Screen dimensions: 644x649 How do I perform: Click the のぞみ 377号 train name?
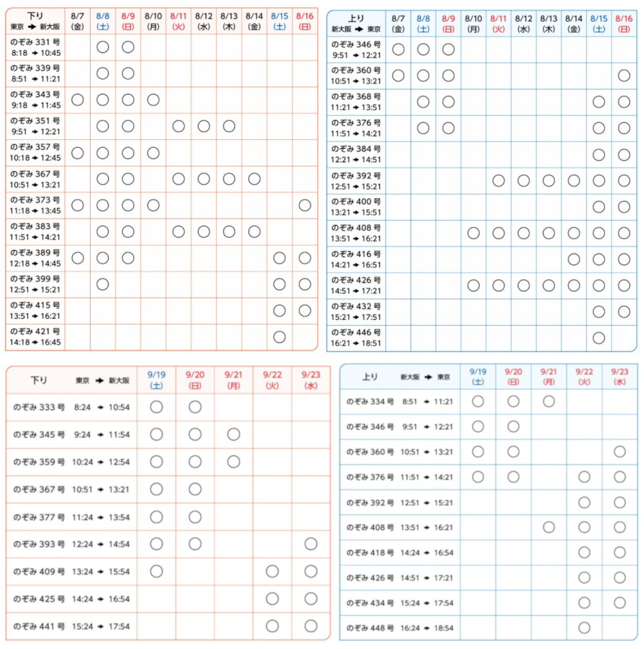point(39,517)
